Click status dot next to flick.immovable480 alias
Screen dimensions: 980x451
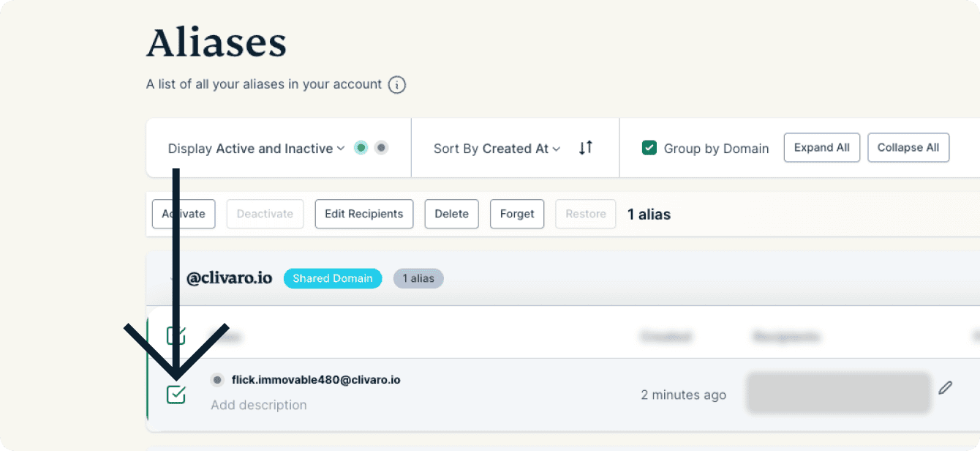[x=217, y=380]
